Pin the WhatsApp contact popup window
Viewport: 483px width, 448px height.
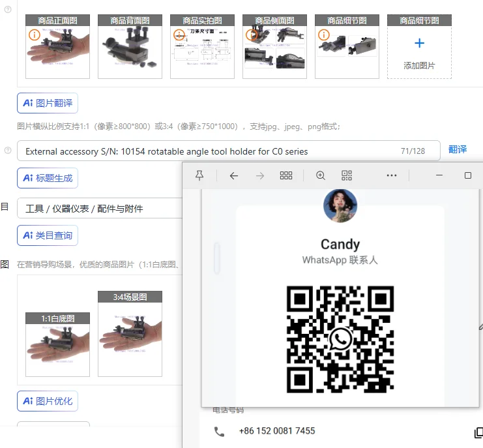[199, 175]
